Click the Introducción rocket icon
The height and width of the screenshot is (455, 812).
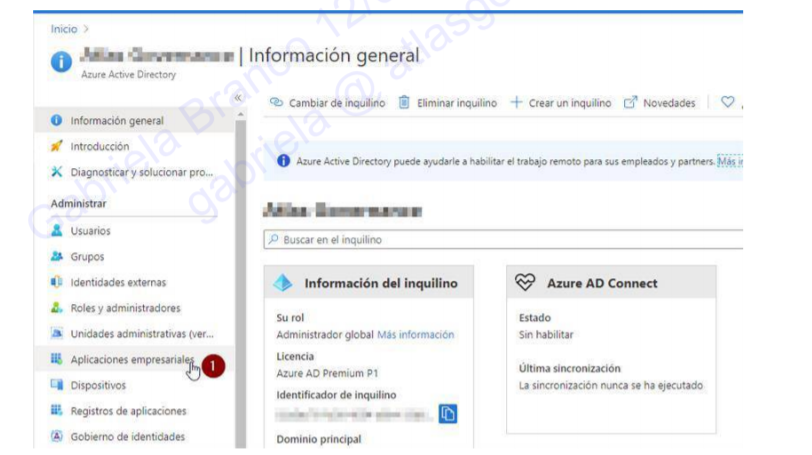click(56, 146)
